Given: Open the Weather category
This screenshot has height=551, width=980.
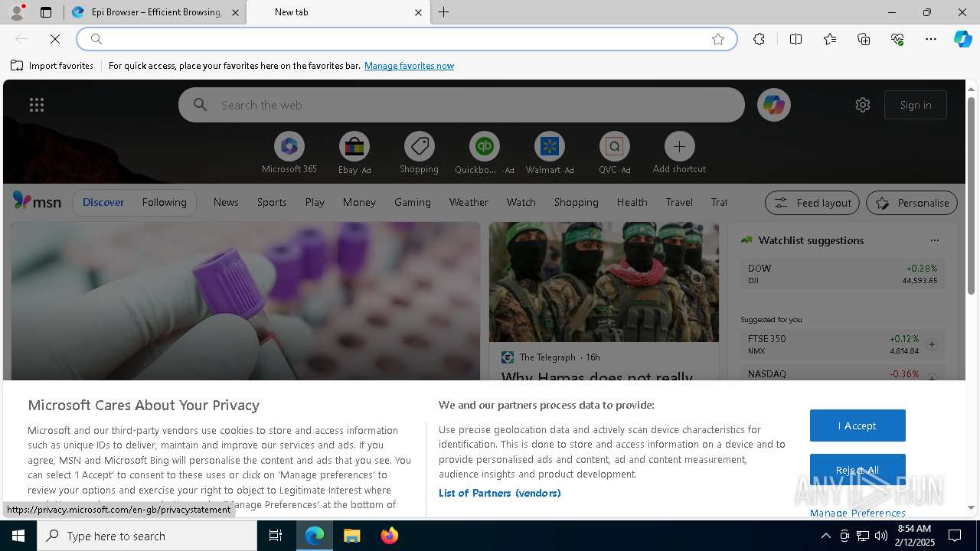Looking at the screenshot, I should pos(469,202).
